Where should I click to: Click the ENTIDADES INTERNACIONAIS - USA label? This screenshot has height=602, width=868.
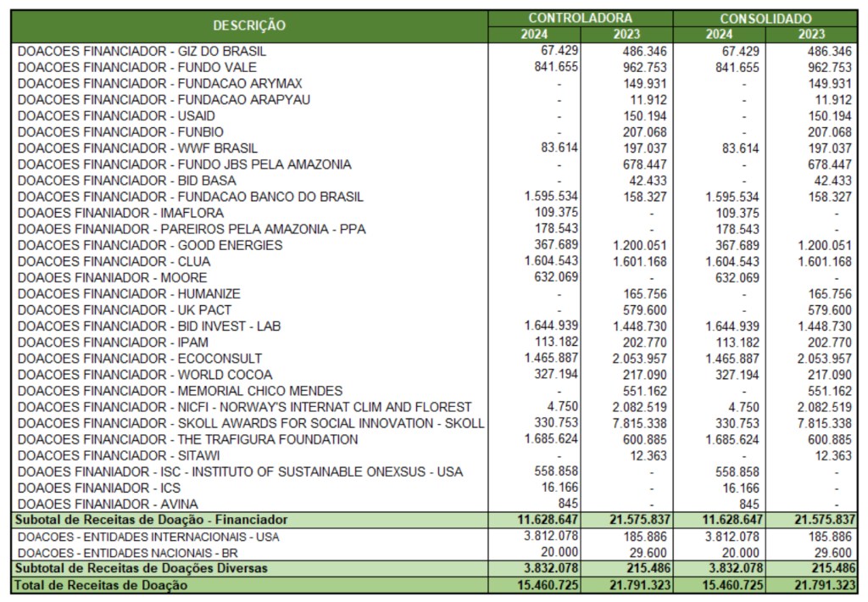(148, 537)
